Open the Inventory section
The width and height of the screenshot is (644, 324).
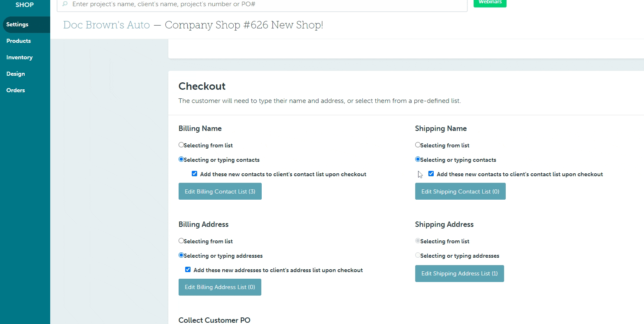click(x=19, y=57)
